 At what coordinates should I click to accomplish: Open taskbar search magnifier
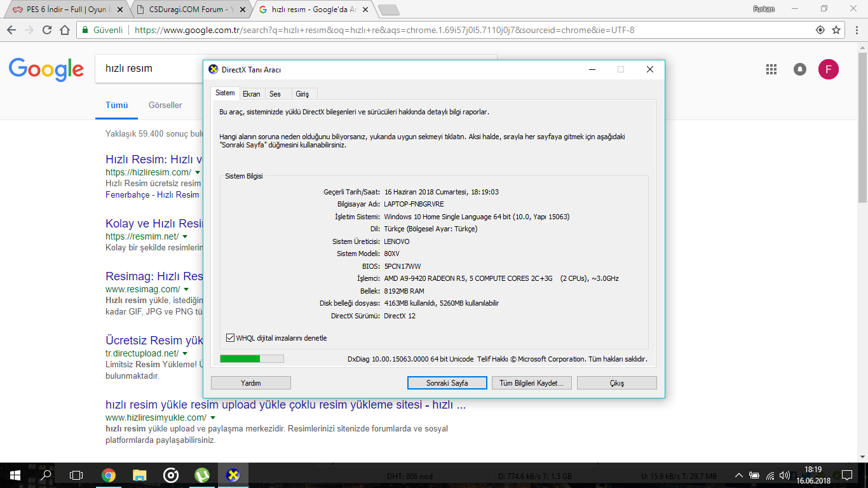coord(46,475)
